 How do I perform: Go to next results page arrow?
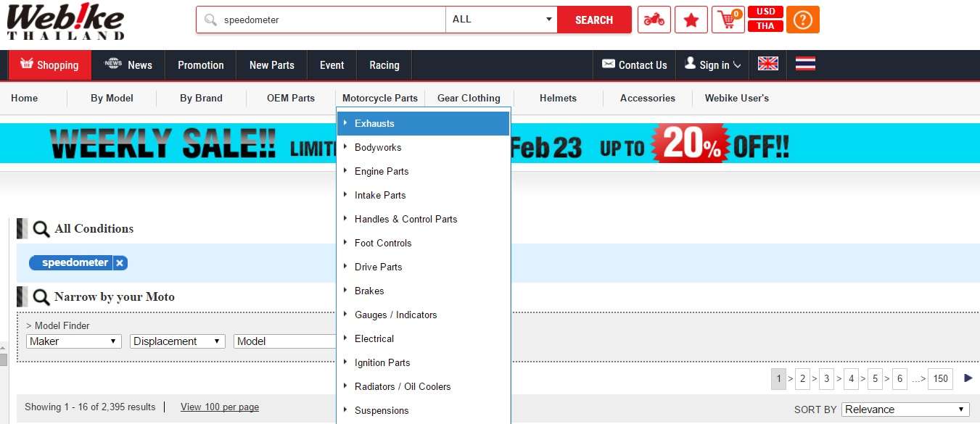click(968, 378)
